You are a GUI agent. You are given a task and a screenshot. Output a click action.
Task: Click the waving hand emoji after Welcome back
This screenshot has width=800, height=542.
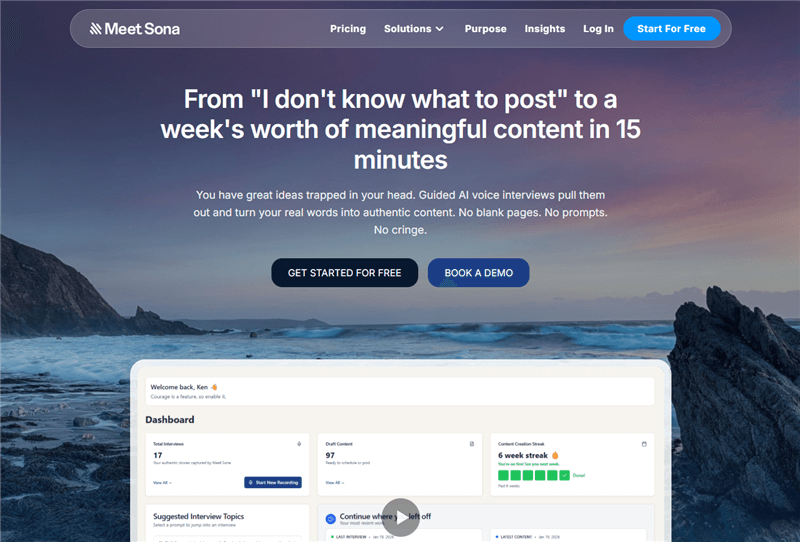pyautogui.click(x=214, y=387)
